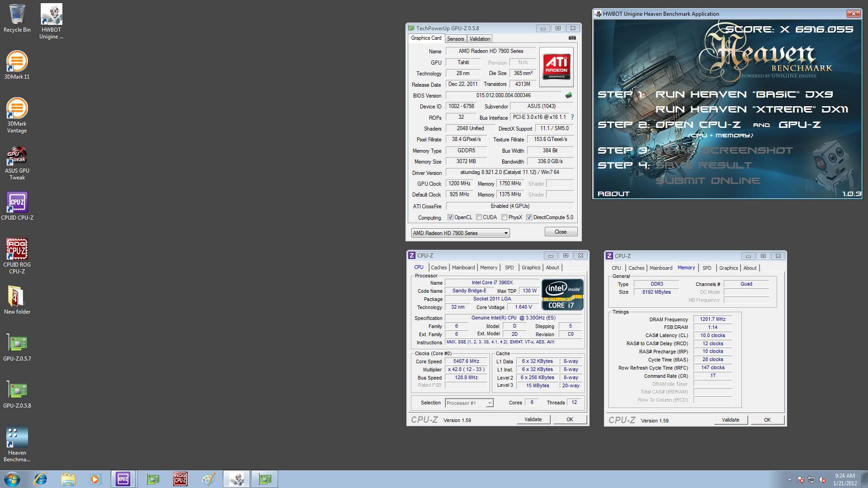The height and width of the screenshot is (488, 868).
Task: Select the New folder desktop icon
Action: point(17,300)
